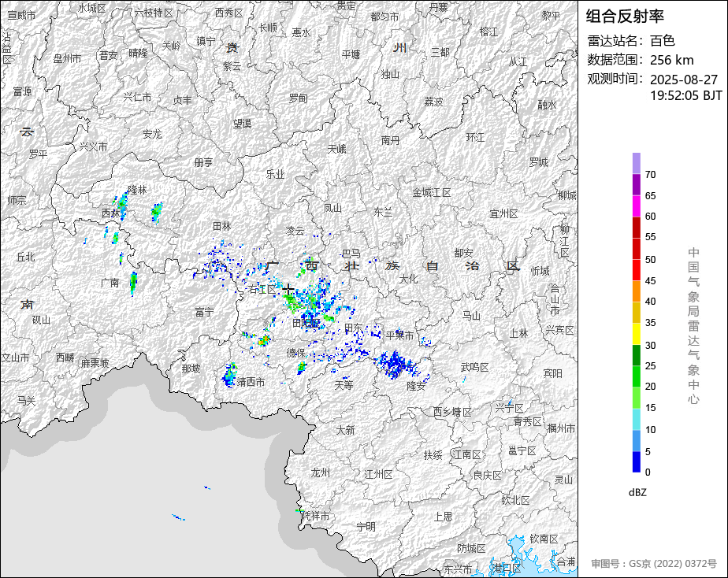728x578 pixels.
Task: Pick the deep blue 0–5 legend swatch
Action: tap(636, 462)
